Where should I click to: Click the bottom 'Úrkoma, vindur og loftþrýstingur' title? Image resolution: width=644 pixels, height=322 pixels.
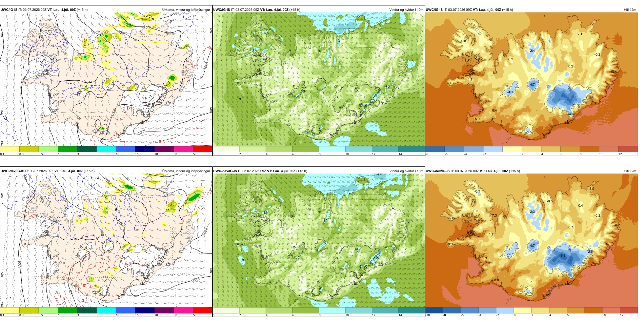186,171
